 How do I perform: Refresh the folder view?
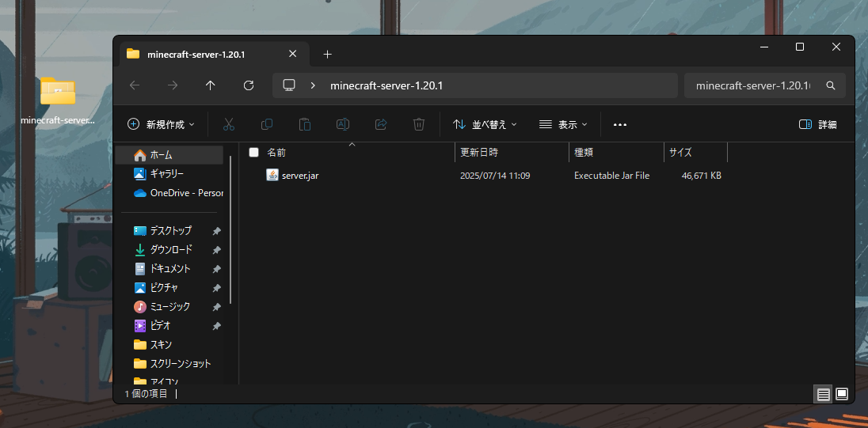click(249, 85)
